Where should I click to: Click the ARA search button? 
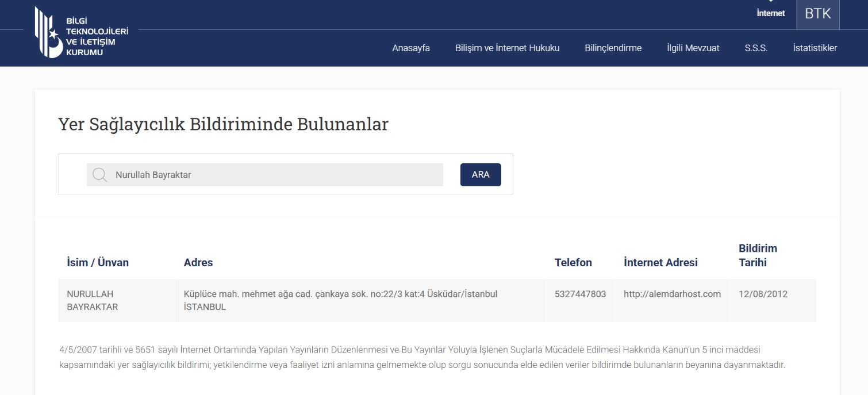click(481, 175)
